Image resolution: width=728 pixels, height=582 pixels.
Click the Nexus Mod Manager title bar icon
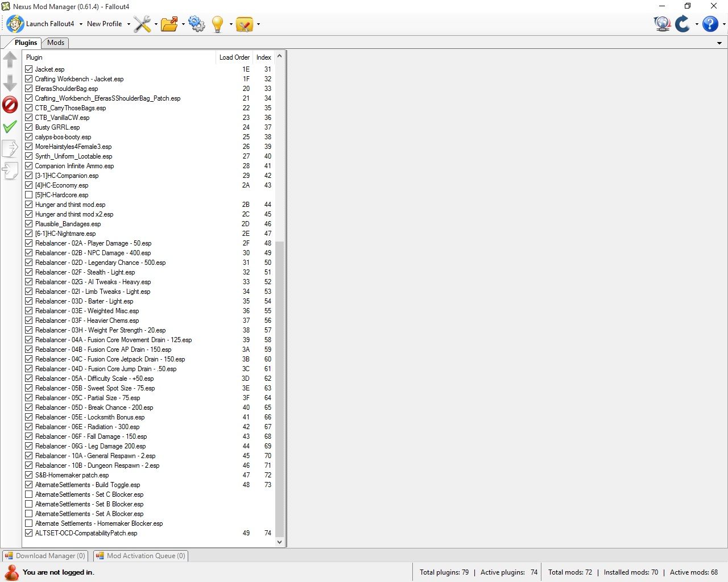(6, 6)
